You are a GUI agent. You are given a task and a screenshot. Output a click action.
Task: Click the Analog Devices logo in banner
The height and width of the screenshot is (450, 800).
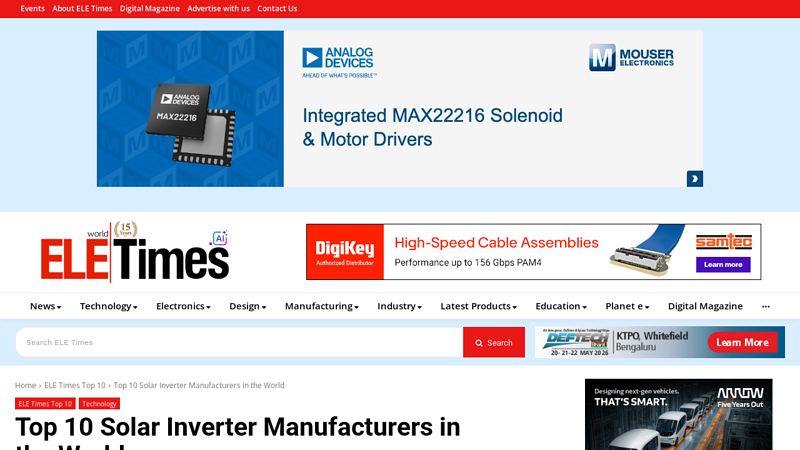(339, 62)
